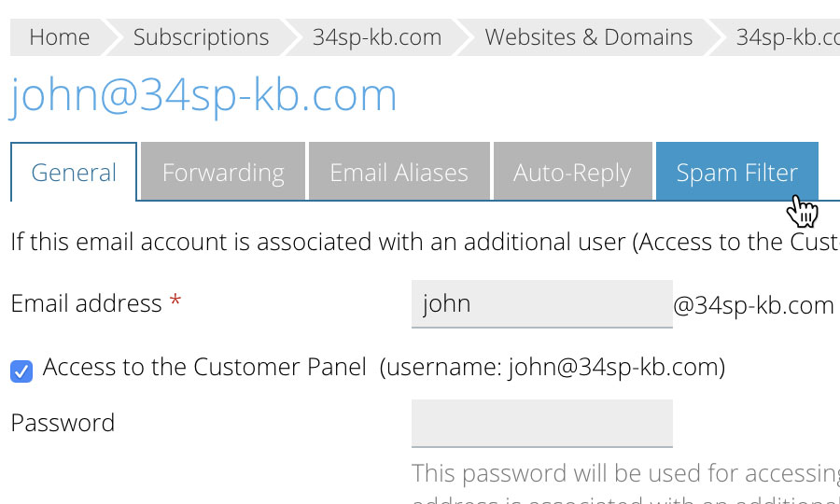
Task: Show the Auto-Reply tab
Action: [572, 173]
